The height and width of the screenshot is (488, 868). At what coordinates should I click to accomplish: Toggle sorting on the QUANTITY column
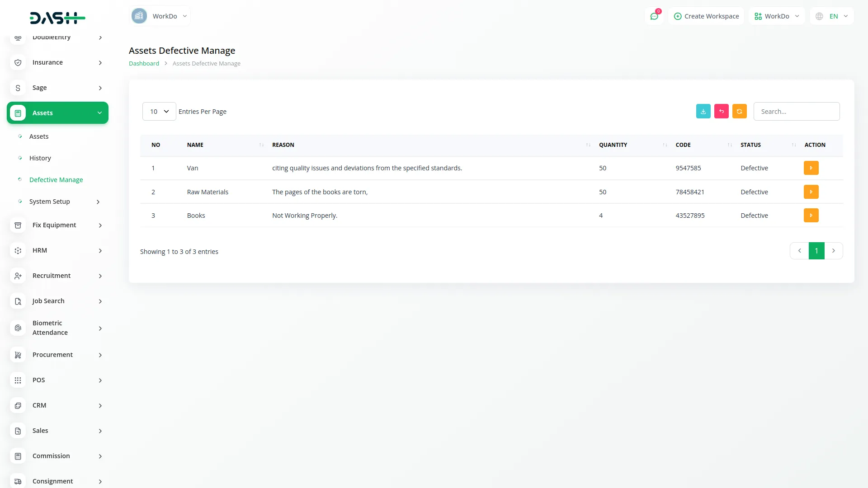coord(664,145)
